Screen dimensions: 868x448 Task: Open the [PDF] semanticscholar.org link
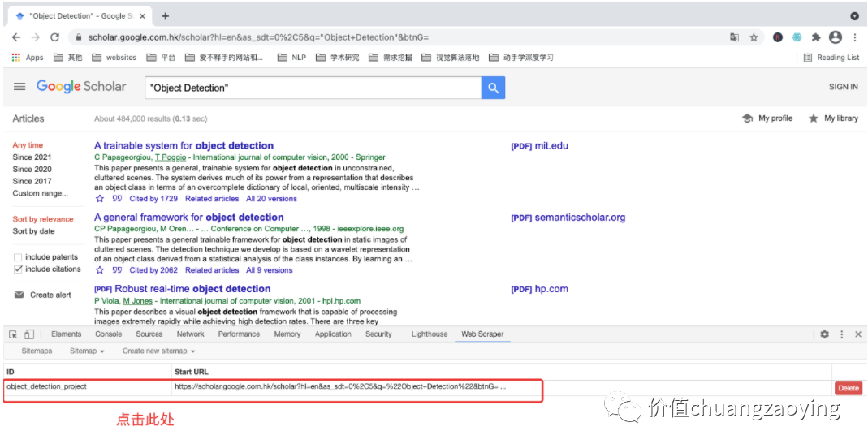tap(568, 218)
